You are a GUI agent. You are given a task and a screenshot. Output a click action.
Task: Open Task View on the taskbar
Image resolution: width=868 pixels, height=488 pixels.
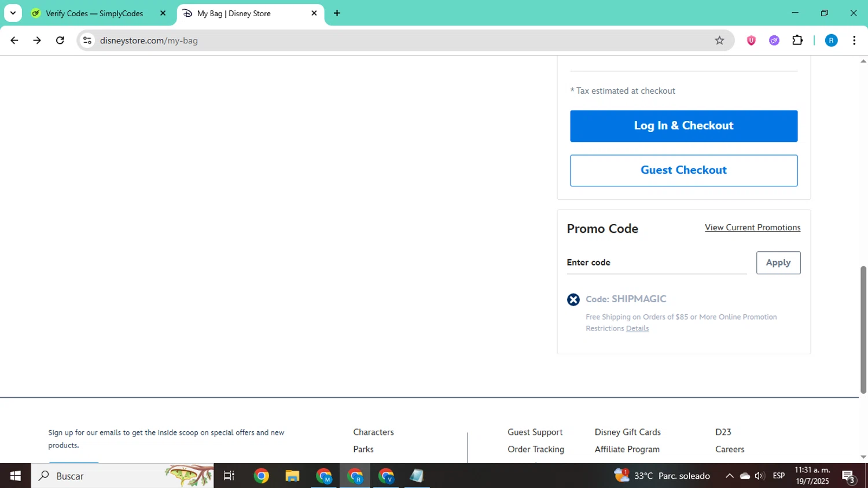click(x=229, y=476)
